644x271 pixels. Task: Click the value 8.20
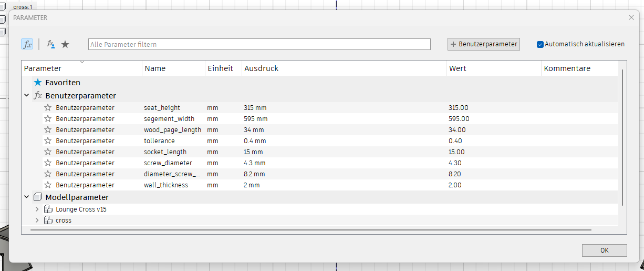coord(455,174)
